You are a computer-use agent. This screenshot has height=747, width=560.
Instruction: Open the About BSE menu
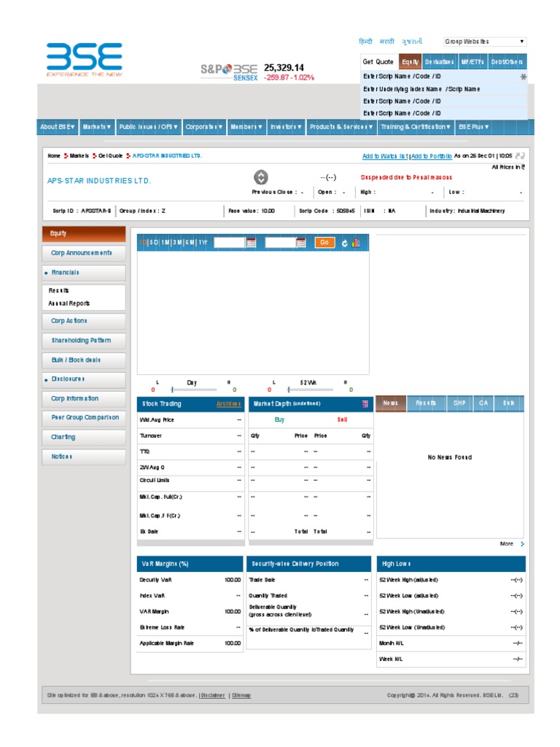coord(57,127)
